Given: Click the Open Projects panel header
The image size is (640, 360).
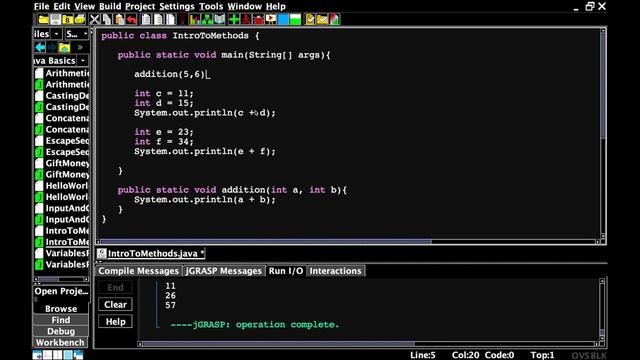Looking at the screenshot, I should 61,291.
